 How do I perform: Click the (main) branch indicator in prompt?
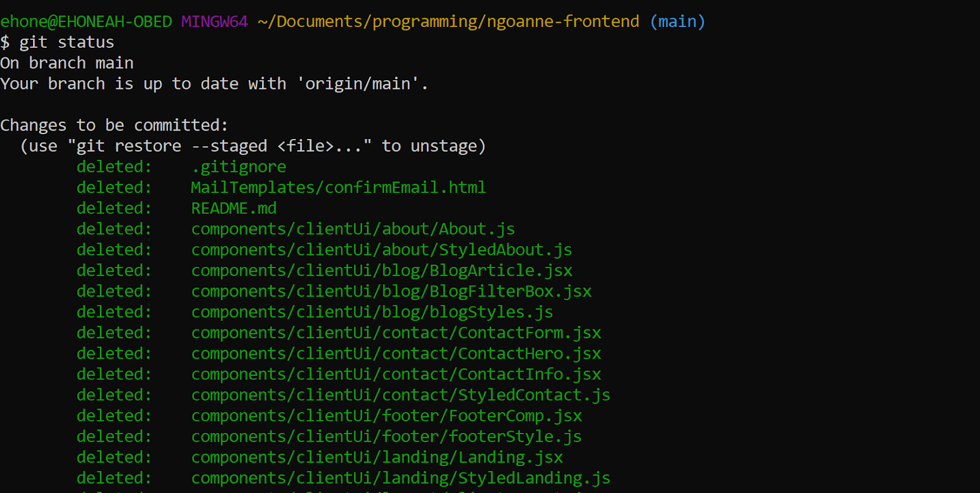677,22
